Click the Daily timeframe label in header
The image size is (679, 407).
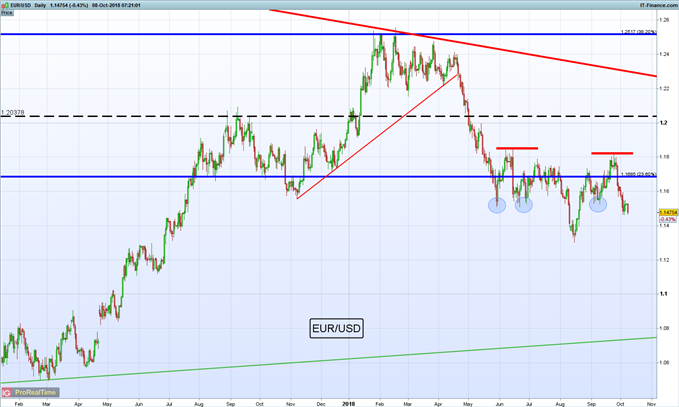pyautogui.click(x=40, y=5)
